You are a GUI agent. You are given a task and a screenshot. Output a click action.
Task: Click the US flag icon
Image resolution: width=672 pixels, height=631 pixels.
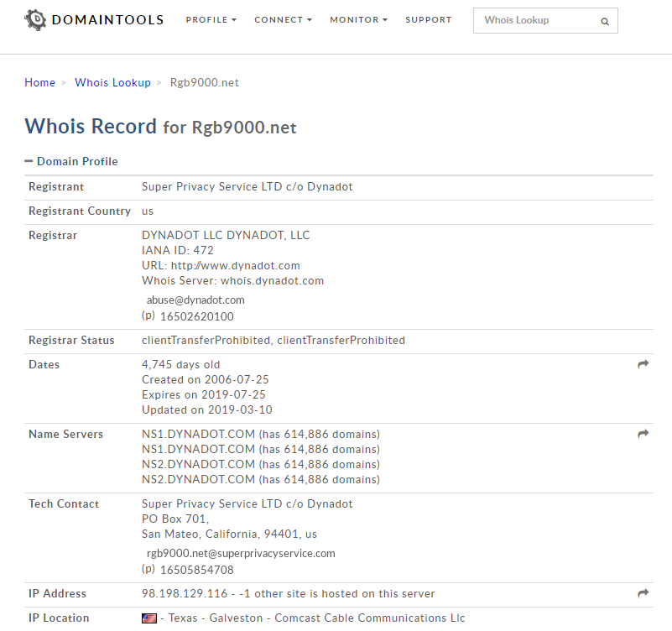(149, 618)
